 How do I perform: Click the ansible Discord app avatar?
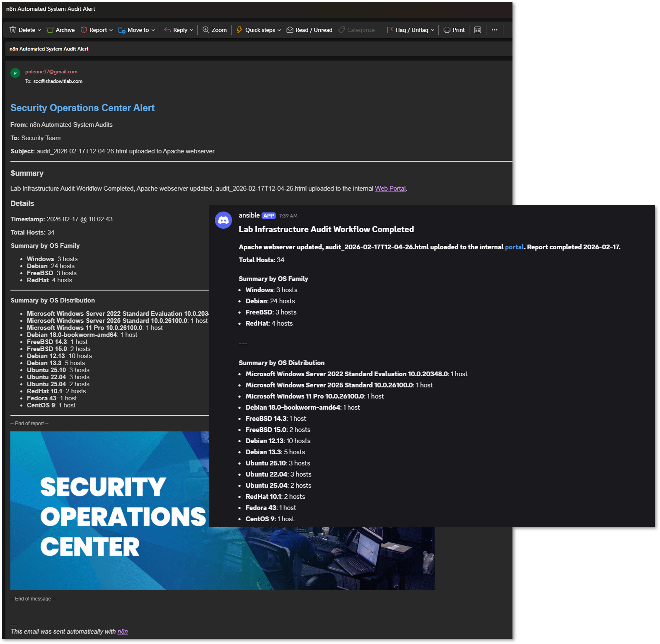tap(223, 220)
